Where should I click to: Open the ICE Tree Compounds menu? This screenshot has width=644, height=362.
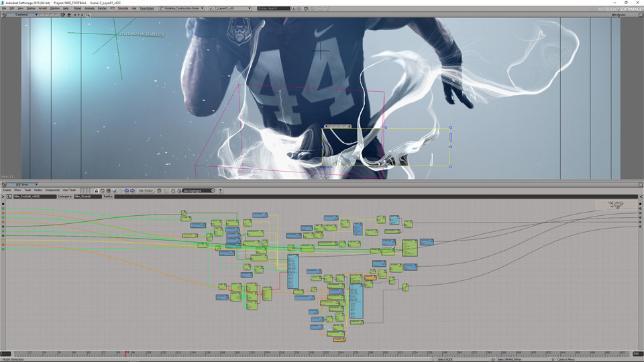52,190
